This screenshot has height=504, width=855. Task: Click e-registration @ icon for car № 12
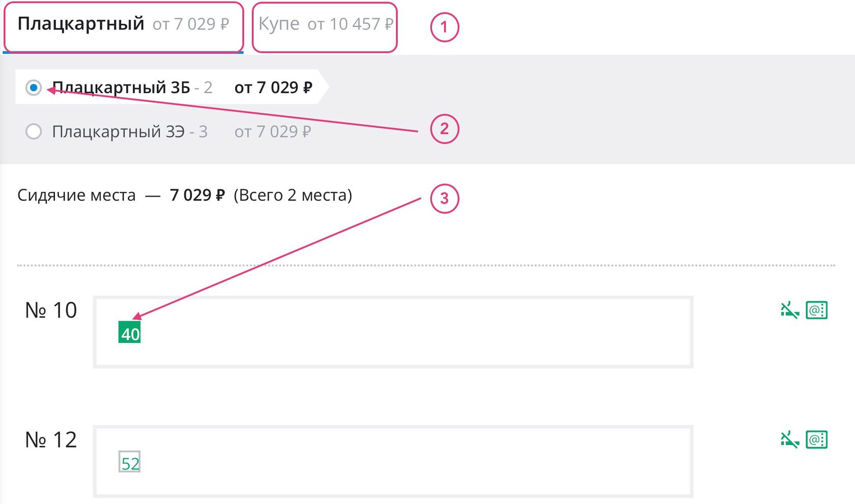(817, 439)
